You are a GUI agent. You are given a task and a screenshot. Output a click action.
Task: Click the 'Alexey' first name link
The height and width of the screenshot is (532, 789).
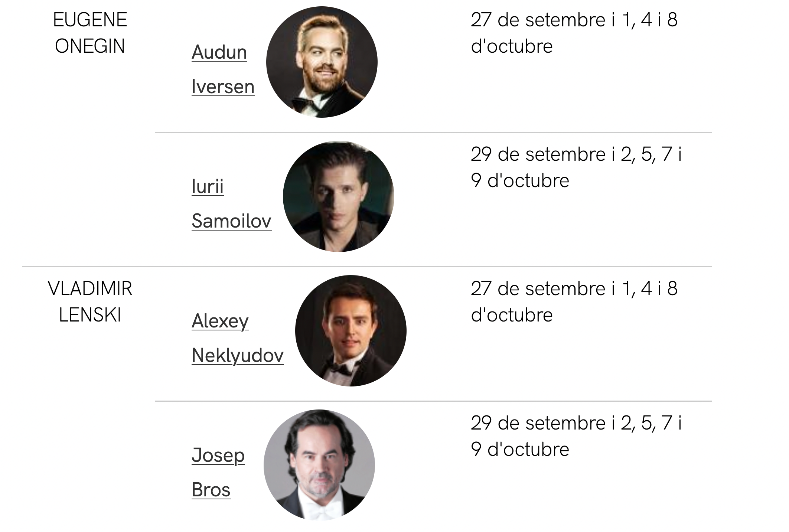tap(220, 321)
